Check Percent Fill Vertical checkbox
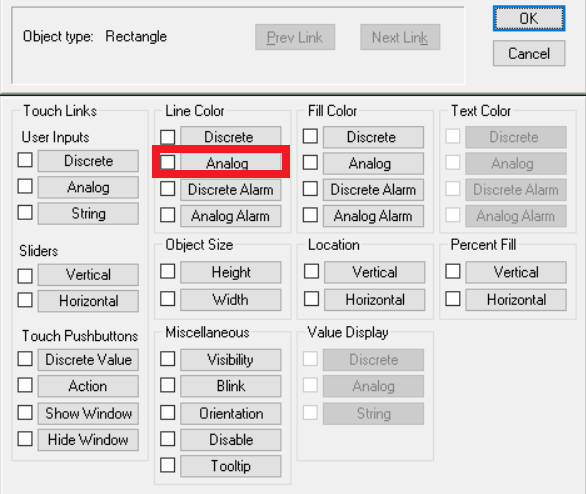Image resolution: width=586 pixels, height=494 pixels. tap(453, 271)
